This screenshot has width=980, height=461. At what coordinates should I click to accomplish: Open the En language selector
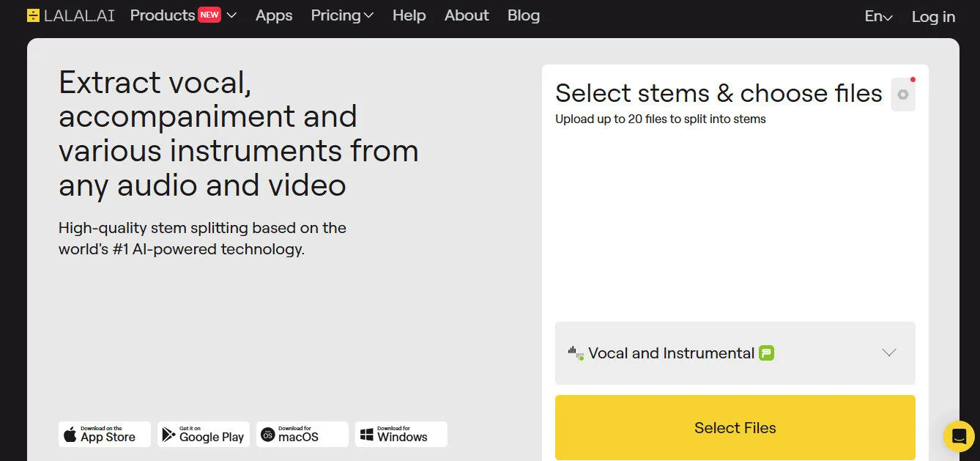(878, 16)
